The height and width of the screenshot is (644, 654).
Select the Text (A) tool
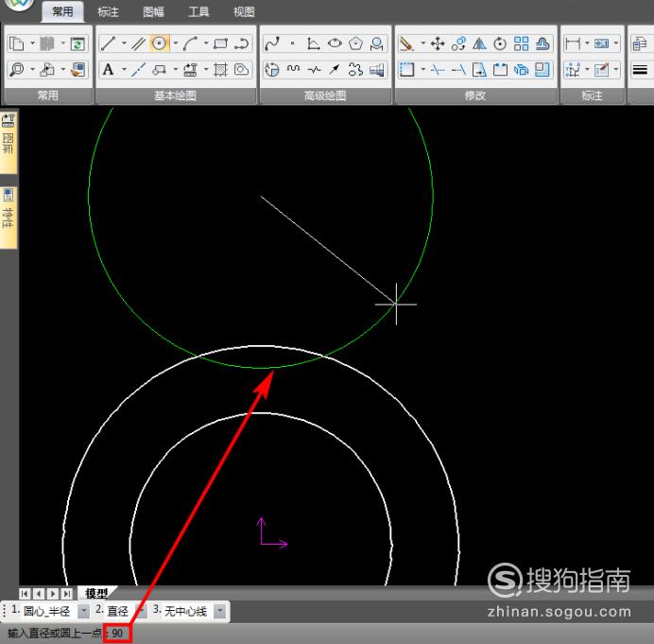coord(109,69)
